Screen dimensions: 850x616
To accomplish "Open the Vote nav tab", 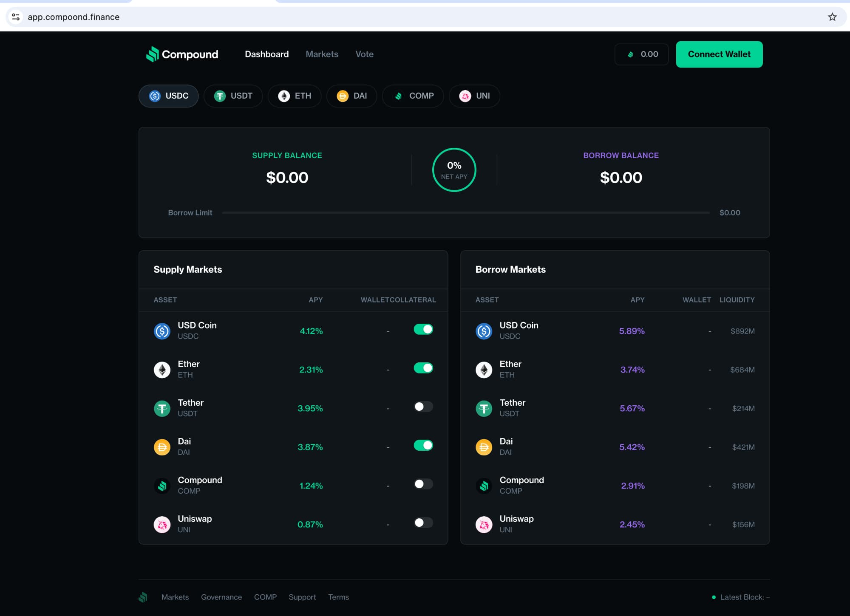I will coord(364,54).
